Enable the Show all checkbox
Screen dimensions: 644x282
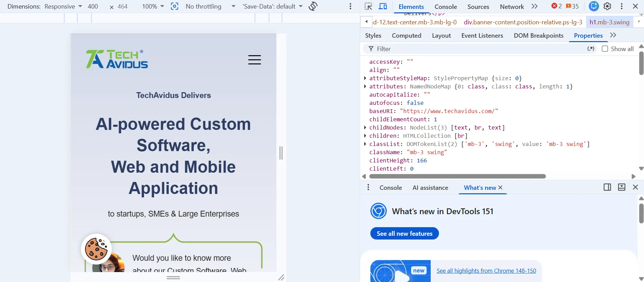click(605, 49)
